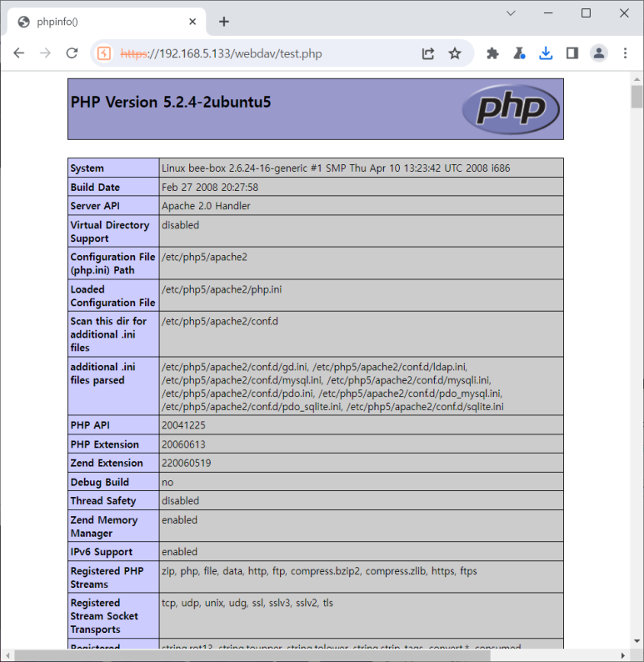This screenshot has width=644, height=662.
Task: Click the address bar URL
Action: 221,53
